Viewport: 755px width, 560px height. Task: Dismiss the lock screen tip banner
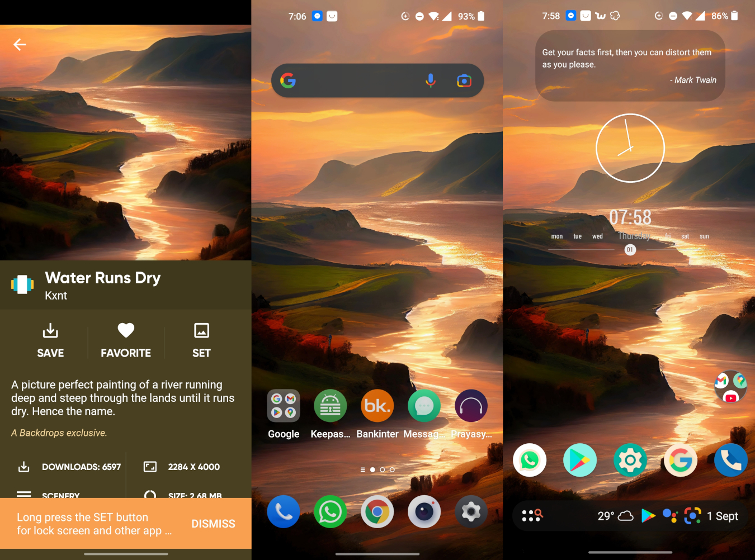[x=213, y=524]
